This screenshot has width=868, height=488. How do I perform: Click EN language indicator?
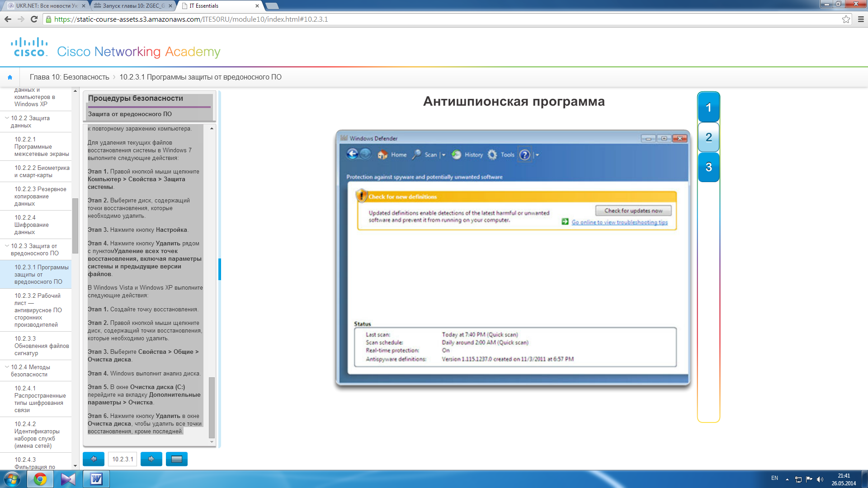click(x=774, y=478)
